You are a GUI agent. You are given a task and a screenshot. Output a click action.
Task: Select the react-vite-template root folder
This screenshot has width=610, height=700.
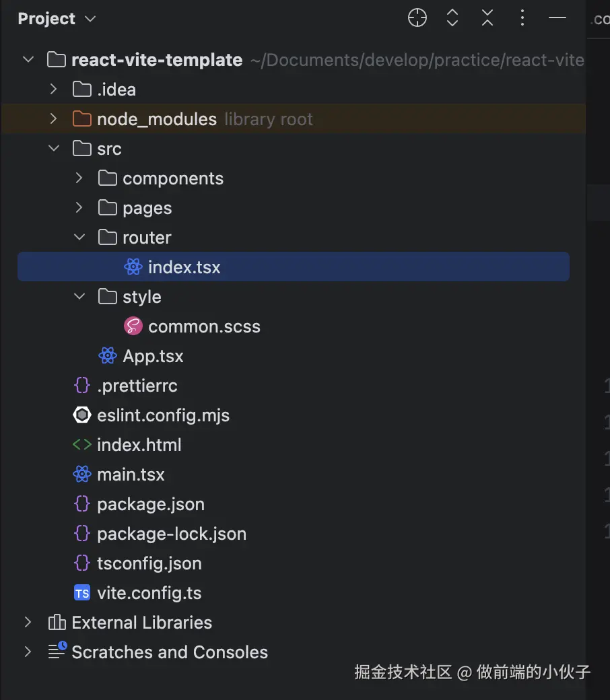tap(156, 60)
